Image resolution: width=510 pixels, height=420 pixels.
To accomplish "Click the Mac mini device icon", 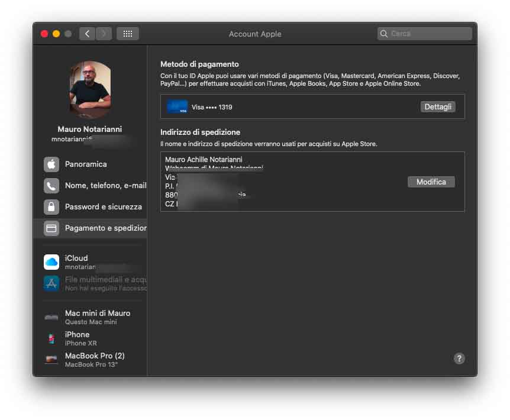I will [51, 317].
